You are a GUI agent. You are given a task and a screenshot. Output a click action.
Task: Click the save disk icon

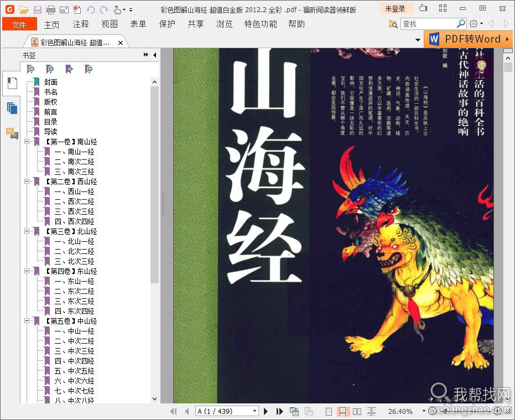click(38, 9)
